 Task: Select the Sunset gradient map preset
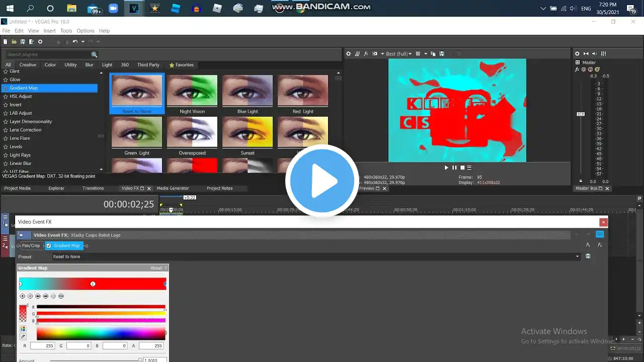point(248,132)
